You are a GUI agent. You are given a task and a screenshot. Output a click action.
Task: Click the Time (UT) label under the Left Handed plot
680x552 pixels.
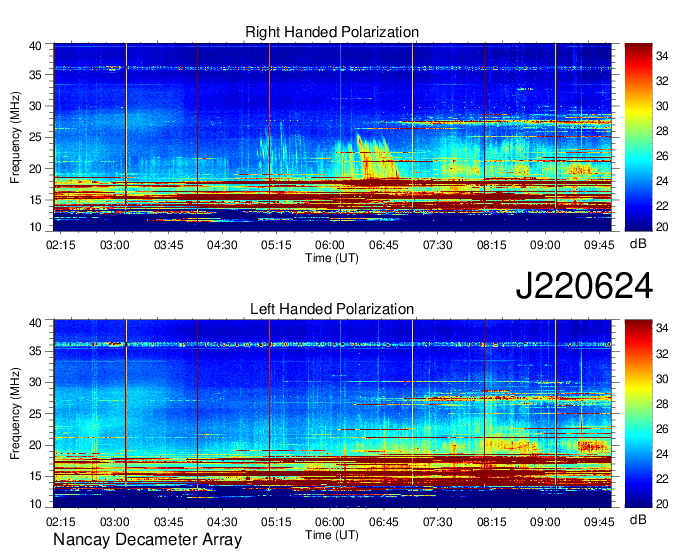tap(332, 535)
